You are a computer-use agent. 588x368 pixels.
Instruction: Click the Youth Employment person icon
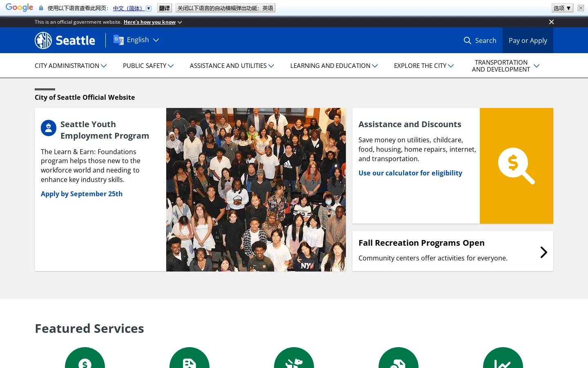pyautogui.click(x=49, y=128)
